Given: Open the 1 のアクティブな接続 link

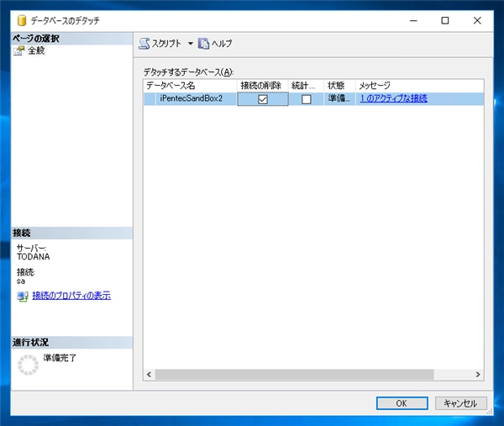Looking at the screenshot, I should [x=394, y=98].
